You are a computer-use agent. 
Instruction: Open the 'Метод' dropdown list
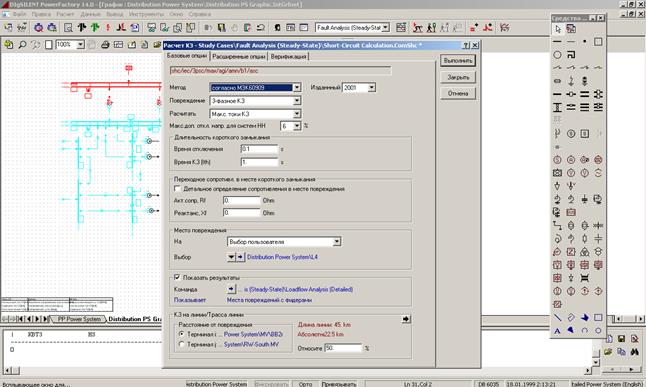297,87
